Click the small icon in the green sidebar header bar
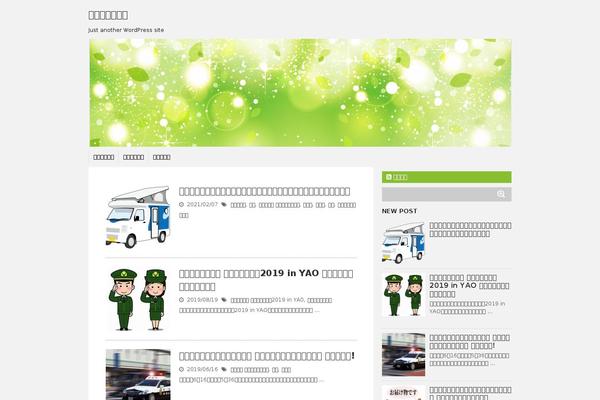This screenshot has height=400, width=600. (389, 177)
